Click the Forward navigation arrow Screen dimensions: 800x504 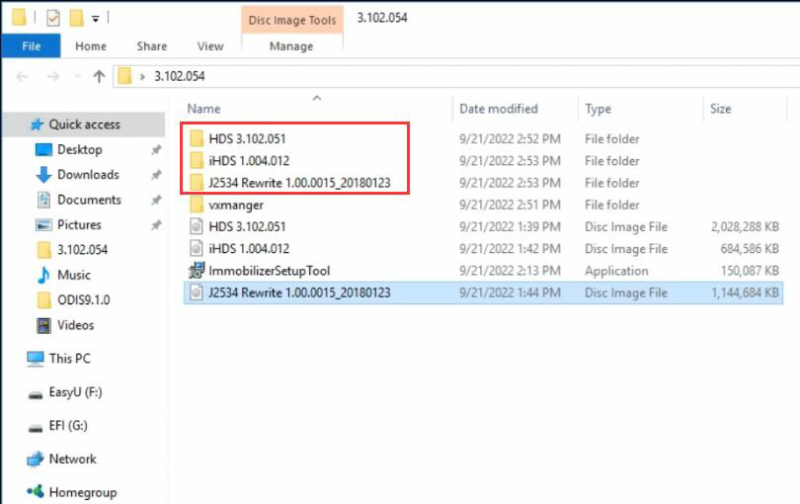[x=53, y=77]
